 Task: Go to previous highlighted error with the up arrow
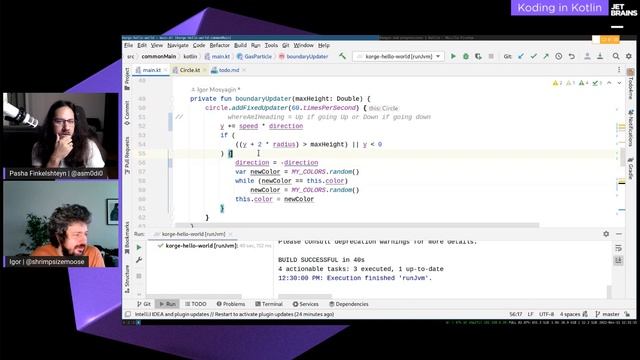(609, 83)
